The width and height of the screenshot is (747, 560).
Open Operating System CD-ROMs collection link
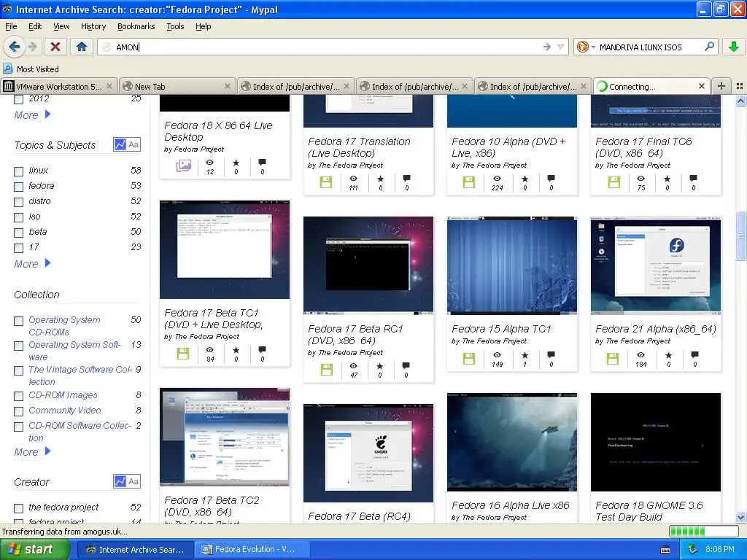click(x=64, y=326)
